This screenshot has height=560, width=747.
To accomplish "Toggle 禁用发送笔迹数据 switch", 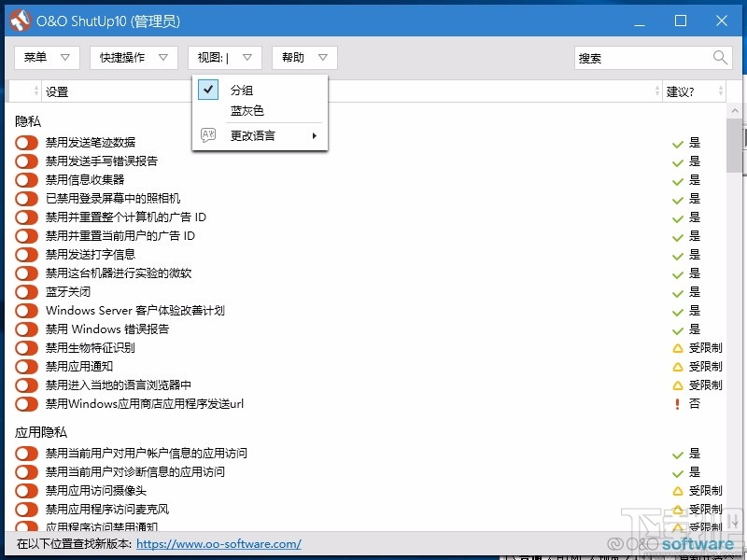I will click(26, 143).
